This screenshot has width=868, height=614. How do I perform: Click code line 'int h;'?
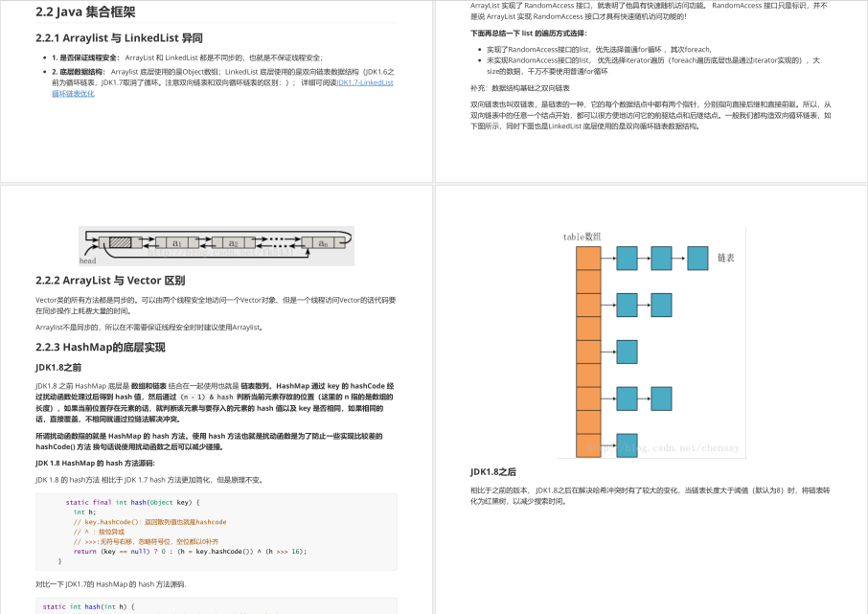[84, 512]
